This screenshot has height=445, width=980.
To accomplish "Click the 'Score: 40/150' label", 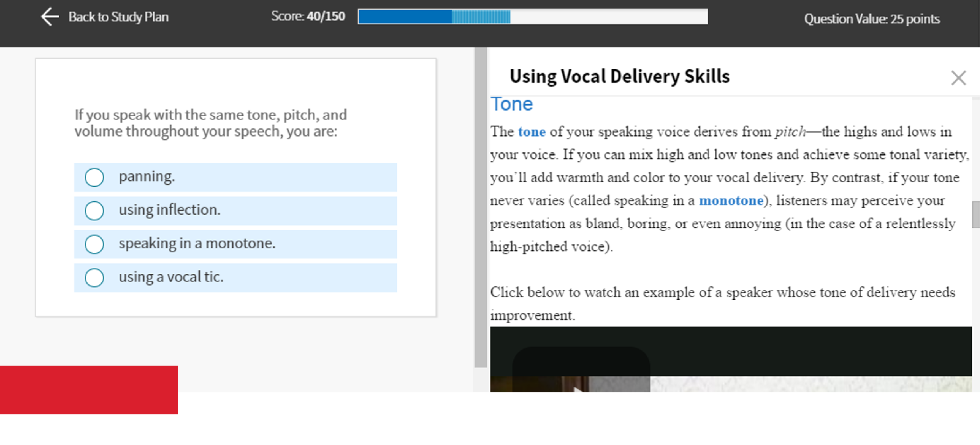I will 308,16.
